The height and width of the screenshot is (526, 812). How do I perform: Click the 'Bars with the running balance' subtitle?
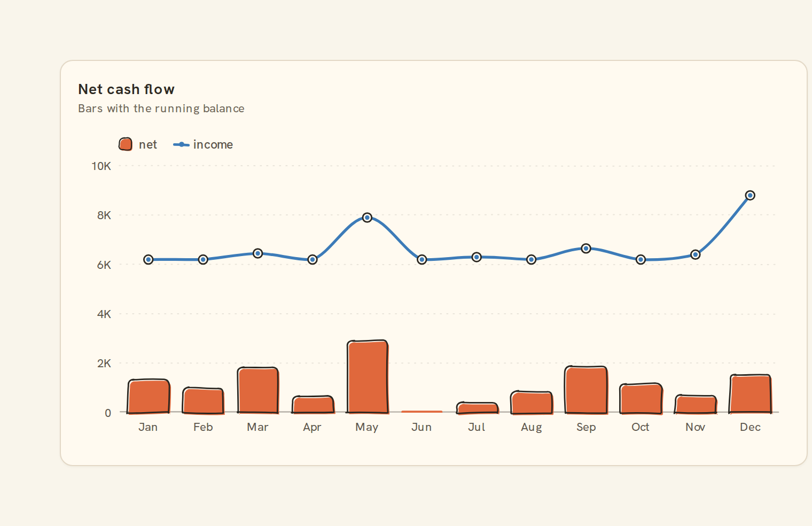161,109
